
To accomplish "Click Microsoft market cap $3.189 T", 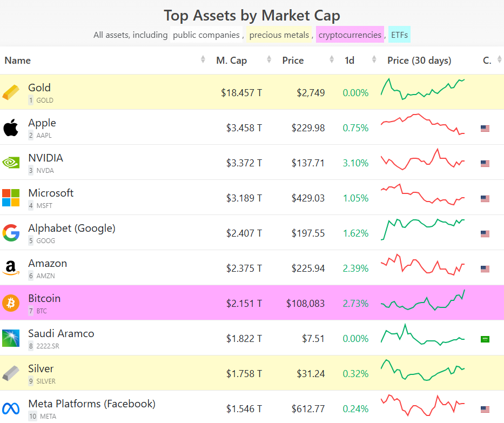I will click(244, 198).
